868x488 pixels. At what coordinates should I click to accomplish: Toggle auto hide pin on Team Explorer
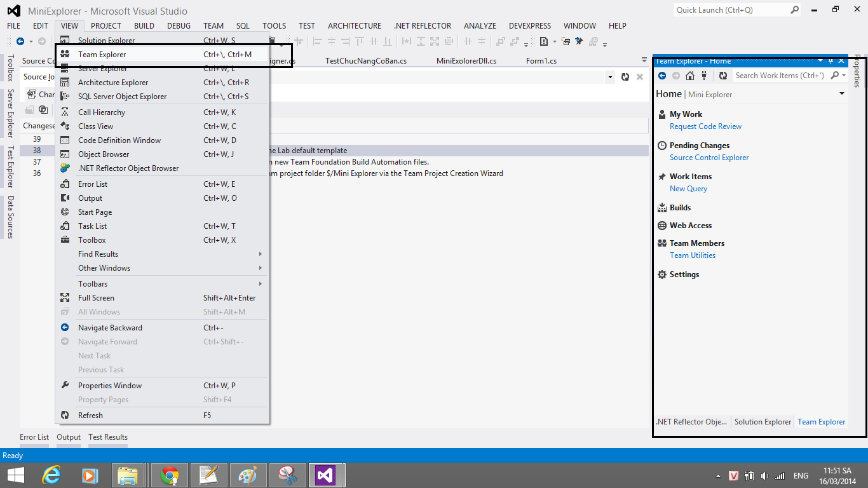click(x=831, y=61)
